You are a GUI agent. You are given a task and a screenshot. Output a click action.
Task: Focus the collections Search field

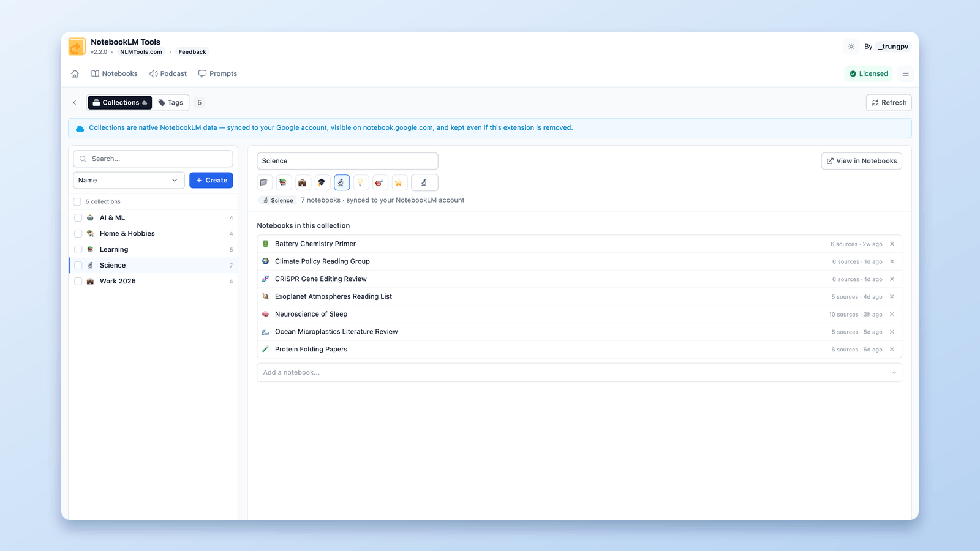[153, 159]
